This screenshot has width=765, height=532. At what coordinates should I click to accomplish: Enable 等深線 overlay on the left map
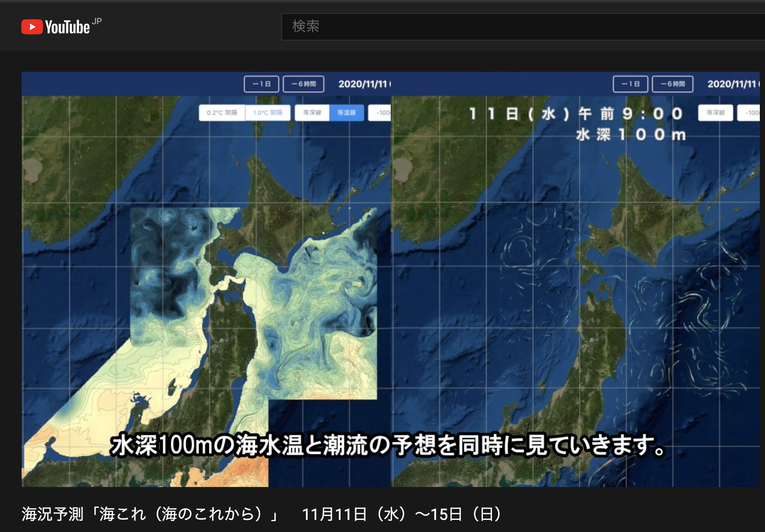[312, 112]
